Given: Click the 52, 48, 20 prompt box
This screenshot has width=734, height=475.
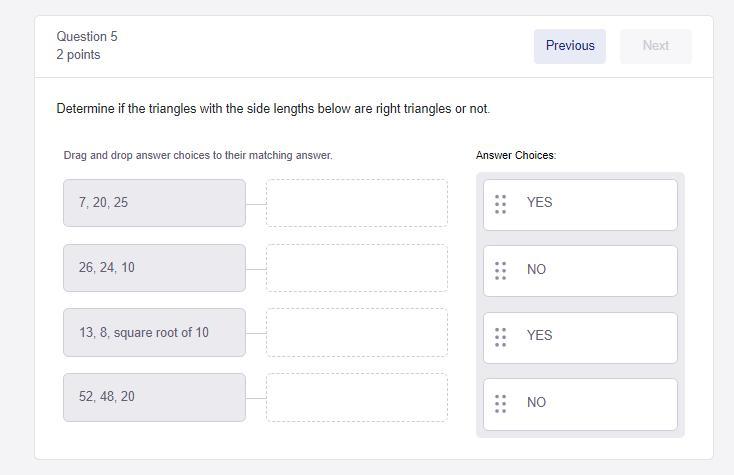Looking at the screenshot, I should tap(154, 397).
